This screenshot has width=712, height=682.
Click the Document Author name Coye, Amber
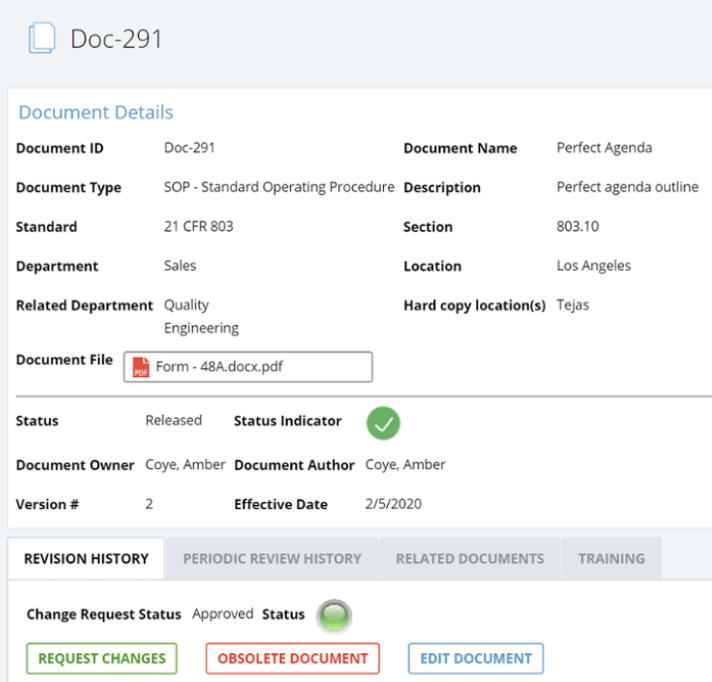click(x=405, y=465)
